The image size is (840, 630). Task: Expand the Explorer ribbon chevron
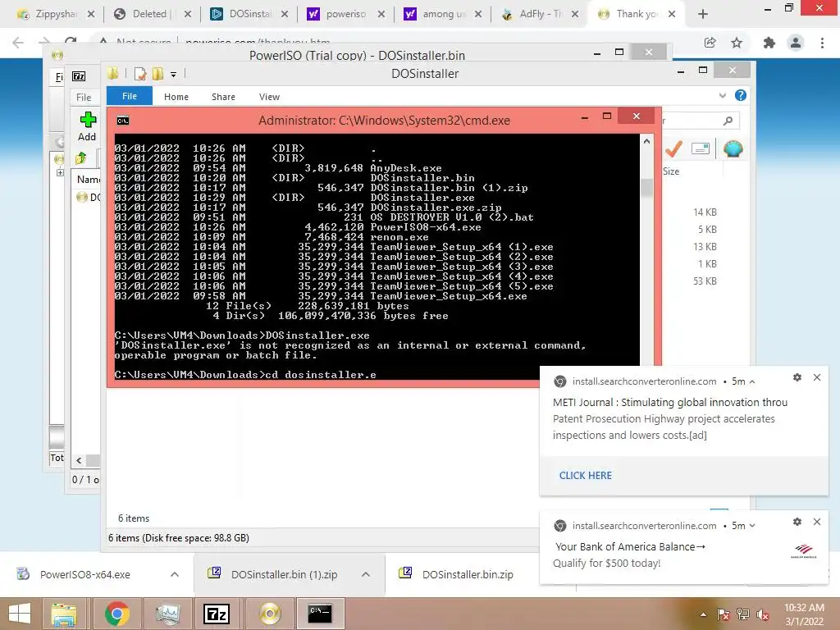pyautogui.click(x=722, y=95)
